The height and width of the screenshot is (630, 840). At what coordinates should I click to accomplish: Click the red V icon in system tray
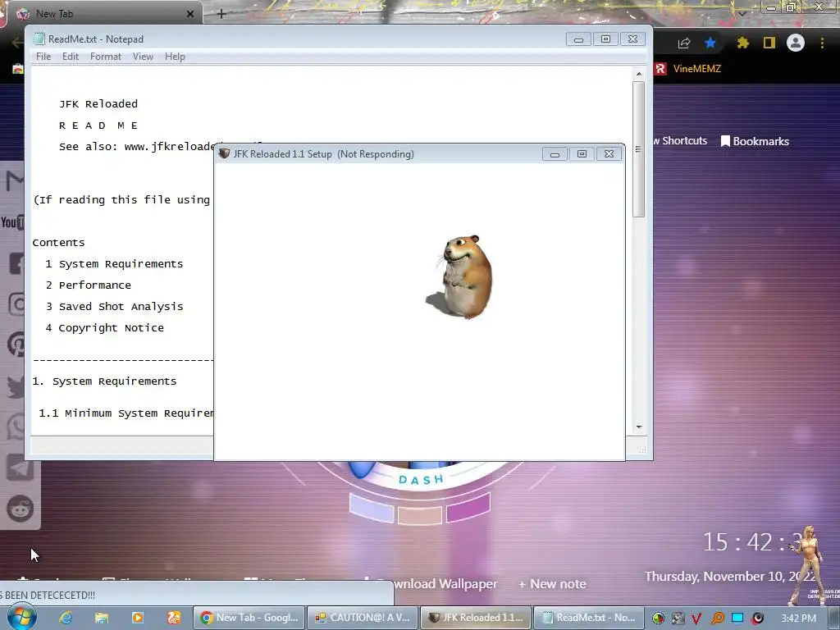tap(696, 619)
